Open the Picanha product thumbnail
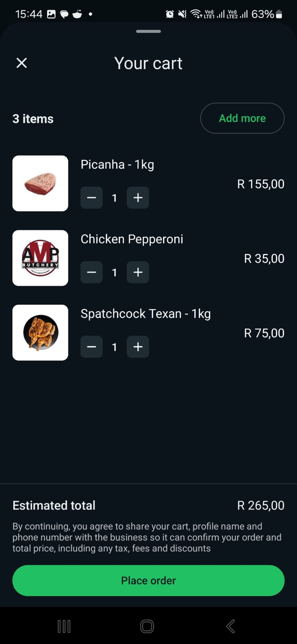 [x=40, y=184]
